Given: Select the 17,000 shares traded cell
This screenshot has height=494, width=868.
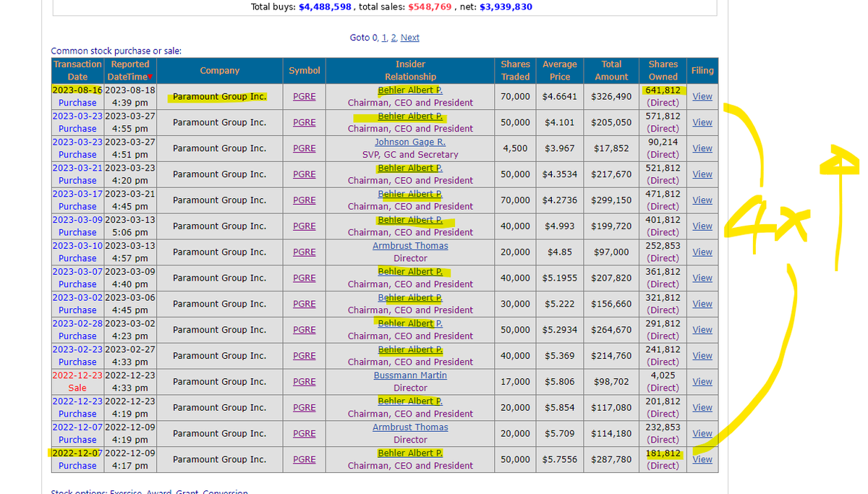Looking at the screenshot, I should [x=515, y=382].
